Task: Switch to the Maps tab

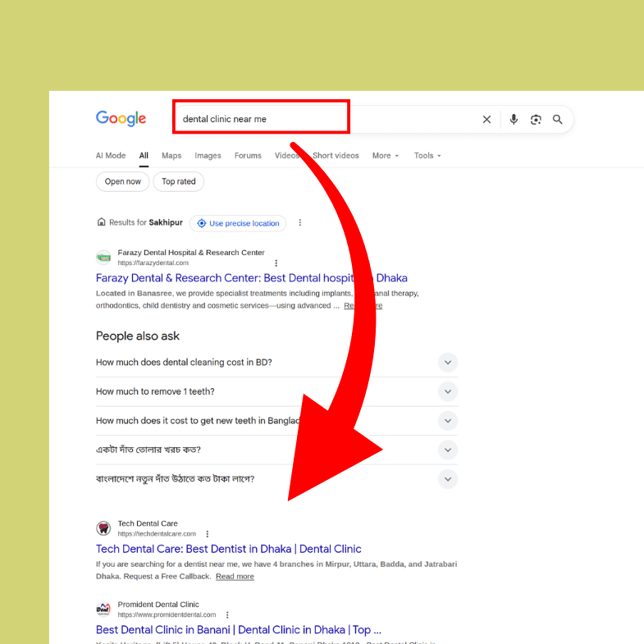Action: tap(171, 156)
